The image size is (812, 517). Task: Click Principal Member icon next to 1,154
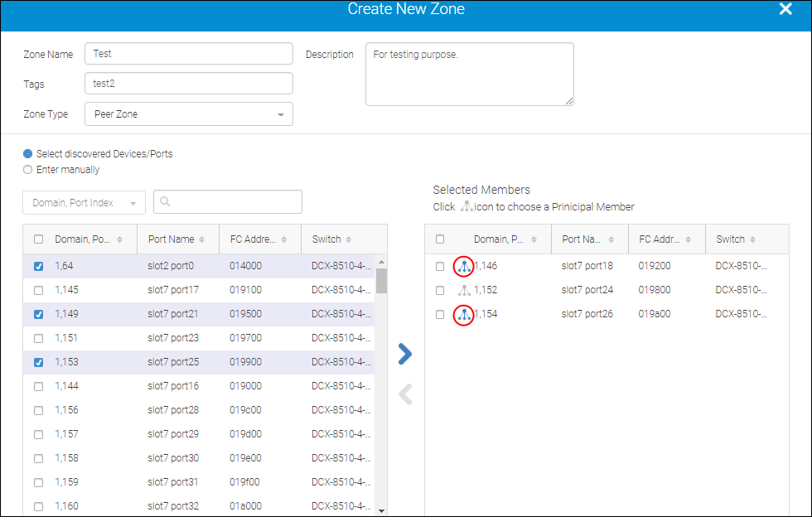click(x=464, y=313)
